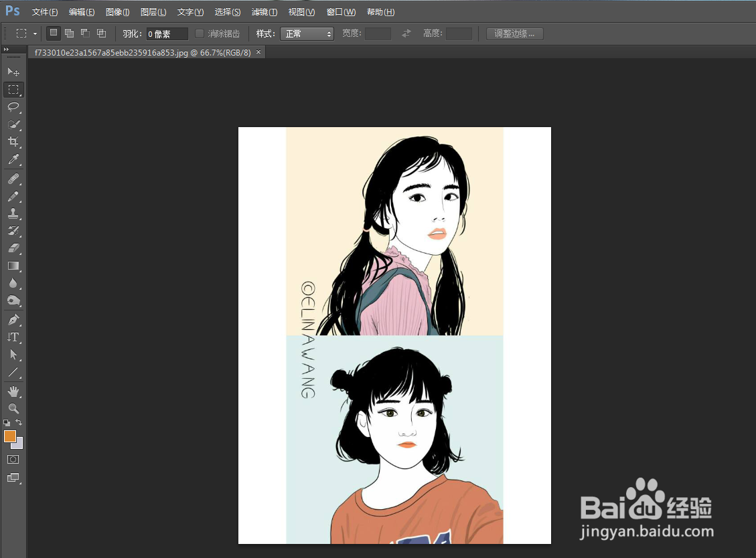Click the 调整边缘 refine edge button
756x558 pixels.
coord(514,33)
